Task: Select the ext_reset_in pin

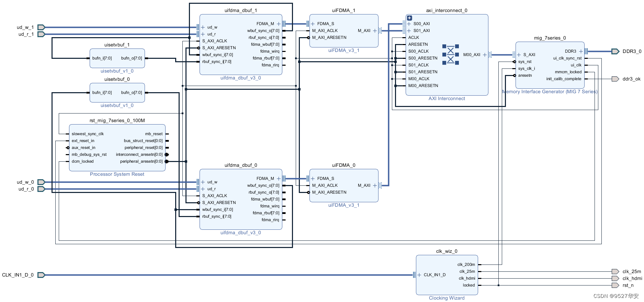Action: [x=83, y=141]
